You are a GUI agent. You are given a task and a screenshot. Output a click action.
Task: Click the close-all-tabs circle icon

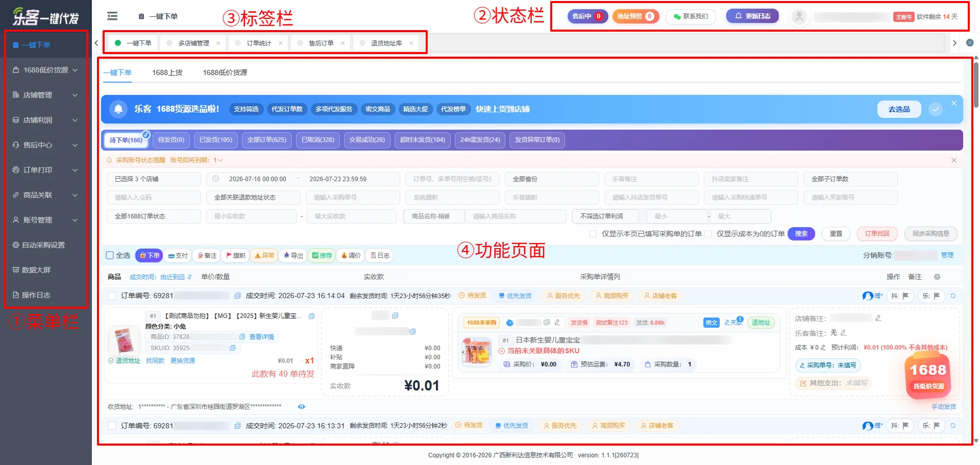(x=970, y=43)
